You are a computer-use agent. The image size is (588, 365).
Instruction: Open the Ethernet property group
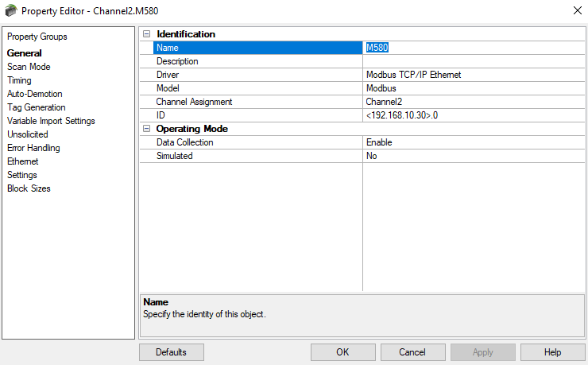pos(22,161)
